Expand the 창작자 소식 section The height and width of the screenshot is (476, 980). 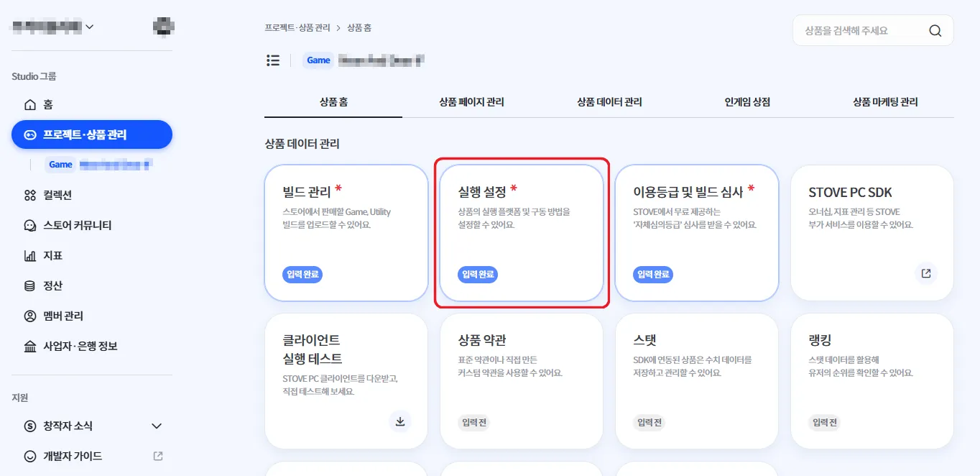click(x=92, y=426)
